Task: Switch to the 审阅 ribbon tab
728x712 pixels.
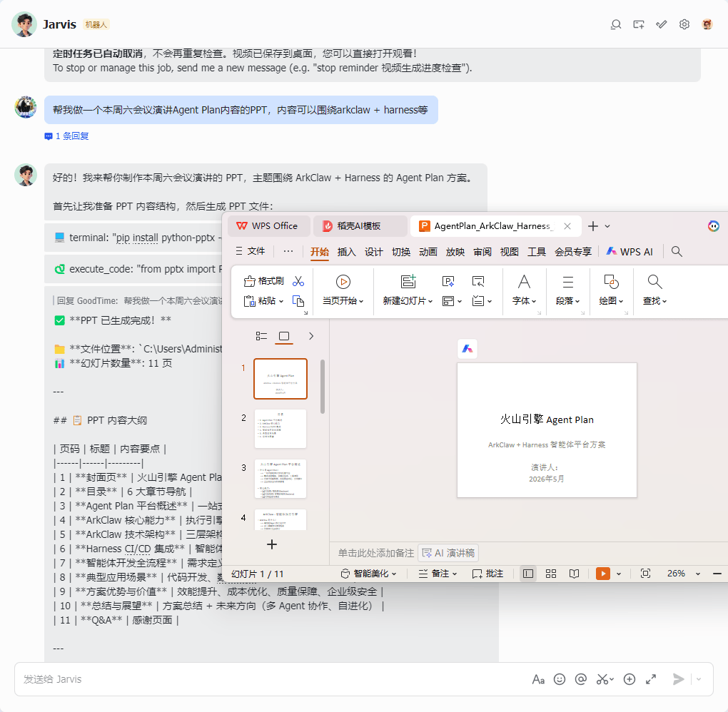Action: coord(482,252)
